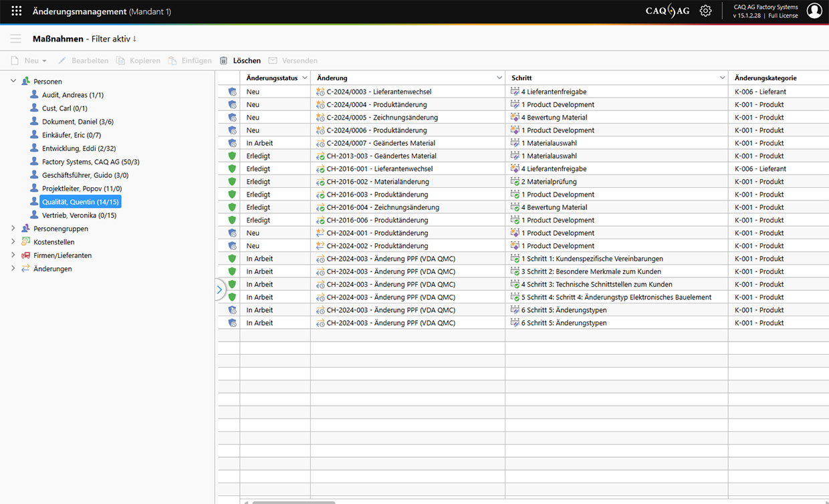This screenshot has height=504, width=829.
Task: Collapse the Personen tree node
Action: click(x=13, y=82)
